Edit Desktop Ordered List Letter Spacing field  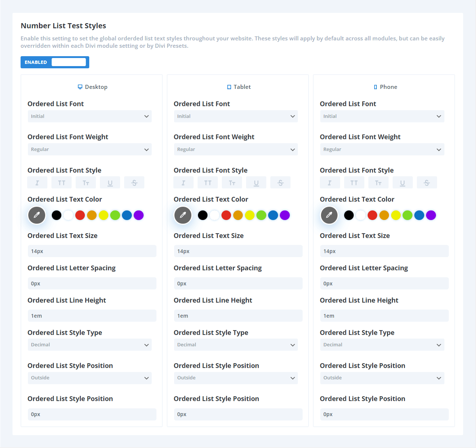coord(92,283)
